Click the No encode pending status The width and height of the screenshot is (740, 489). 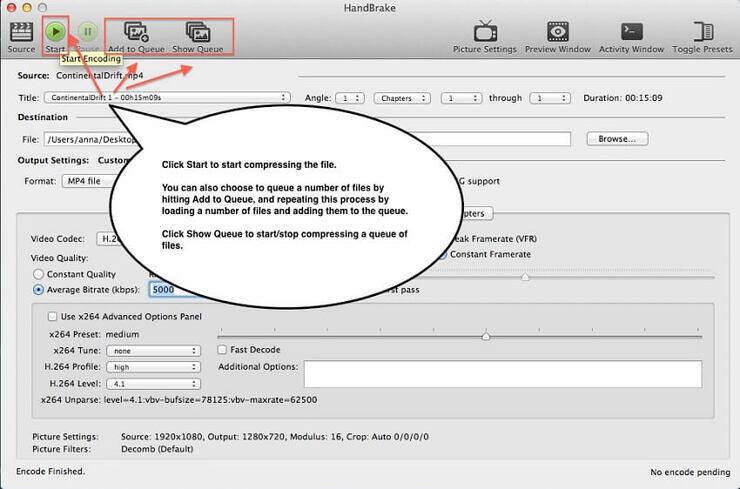690,472
